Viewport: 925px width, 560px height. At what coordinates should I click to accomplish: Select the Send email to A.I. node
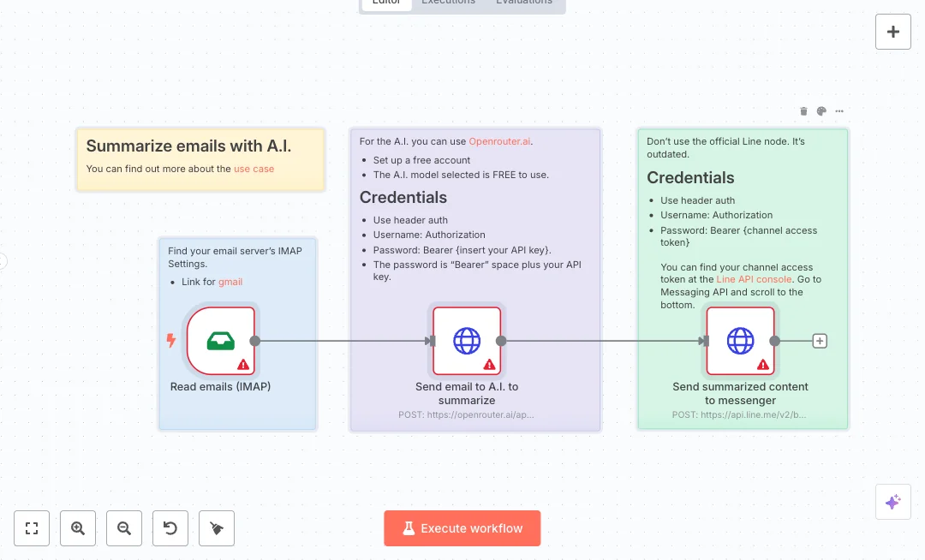point(467,341)
